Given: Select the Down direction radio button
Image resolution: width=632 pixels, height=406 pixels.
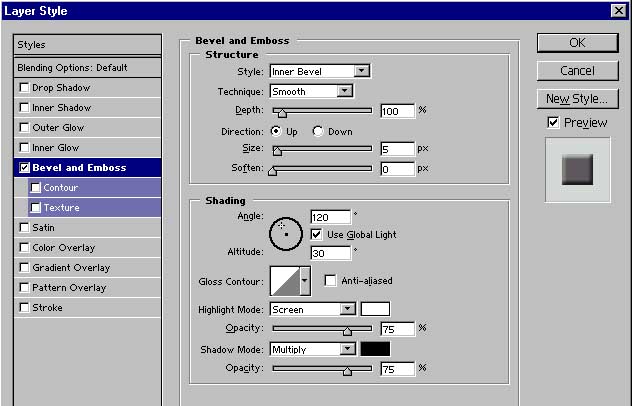Looking at the screenshot, I should [x=318, y=131].
